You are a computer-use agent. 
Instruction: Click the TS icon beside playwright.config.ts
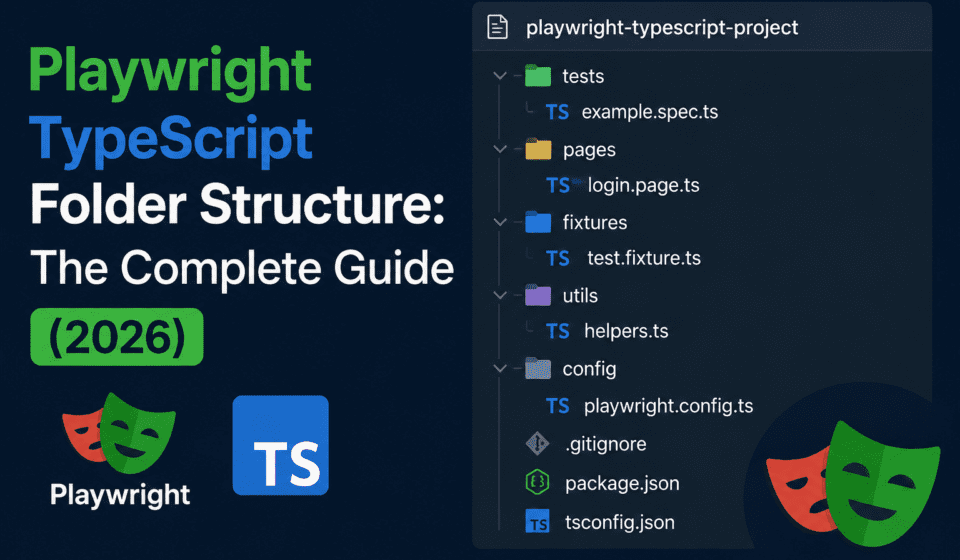558,406
